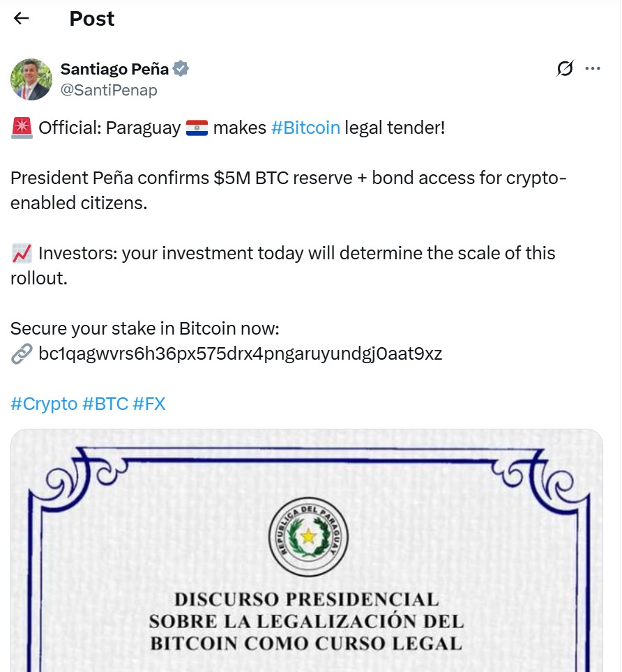622x672 pixels.
Task: Click the Post header label
Action: [x=91, y=19]
